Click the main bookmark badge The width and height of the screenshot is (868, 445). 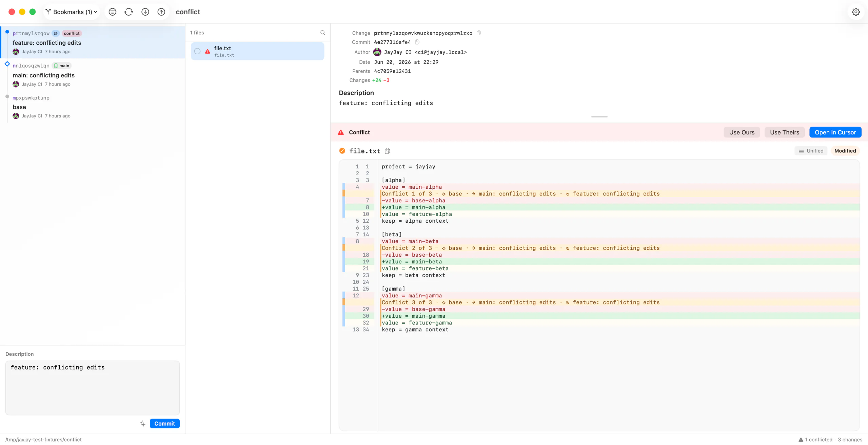click(x=62, y=66)
